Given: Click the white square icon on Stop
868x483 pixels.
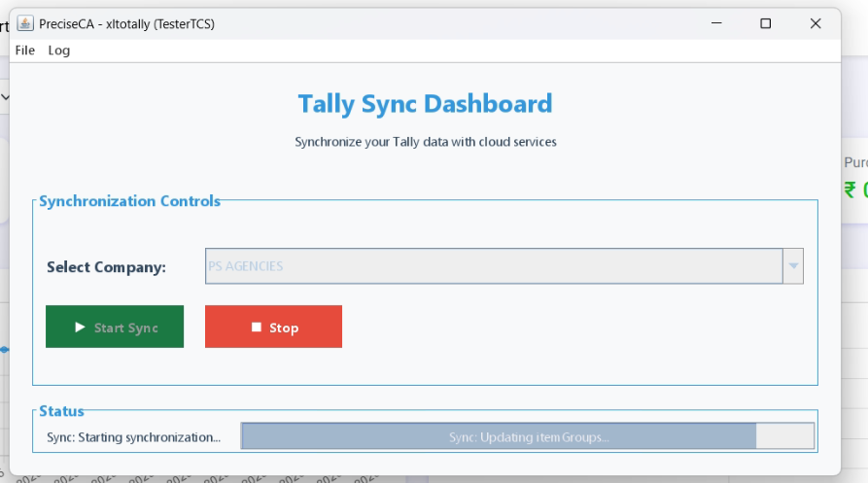Looking at the screenshot, I should [257, 328].
